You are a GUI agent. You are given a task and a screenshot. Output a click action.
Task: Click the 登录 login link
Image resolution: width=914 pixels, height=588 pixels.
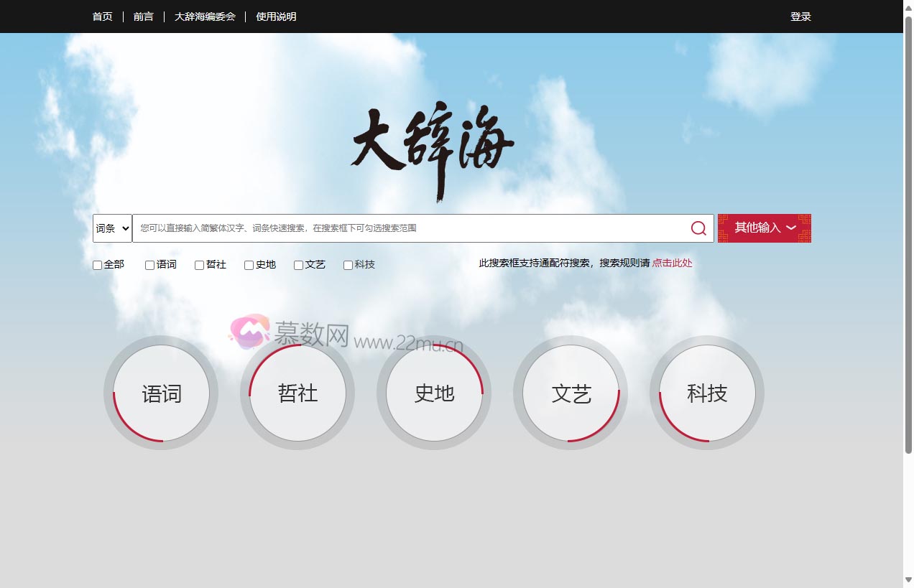pos(800,16)
